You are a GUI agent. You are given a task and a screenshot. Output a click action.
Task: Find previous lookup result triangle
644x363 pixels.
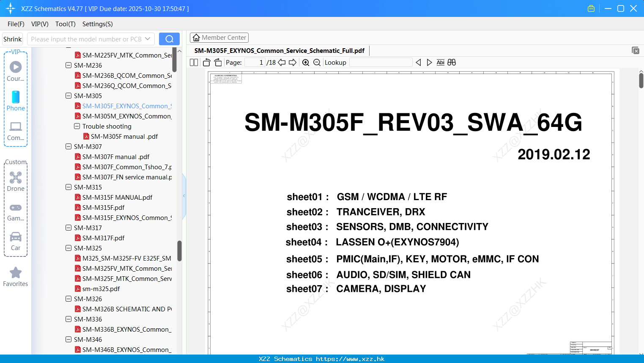pos(418,62)
